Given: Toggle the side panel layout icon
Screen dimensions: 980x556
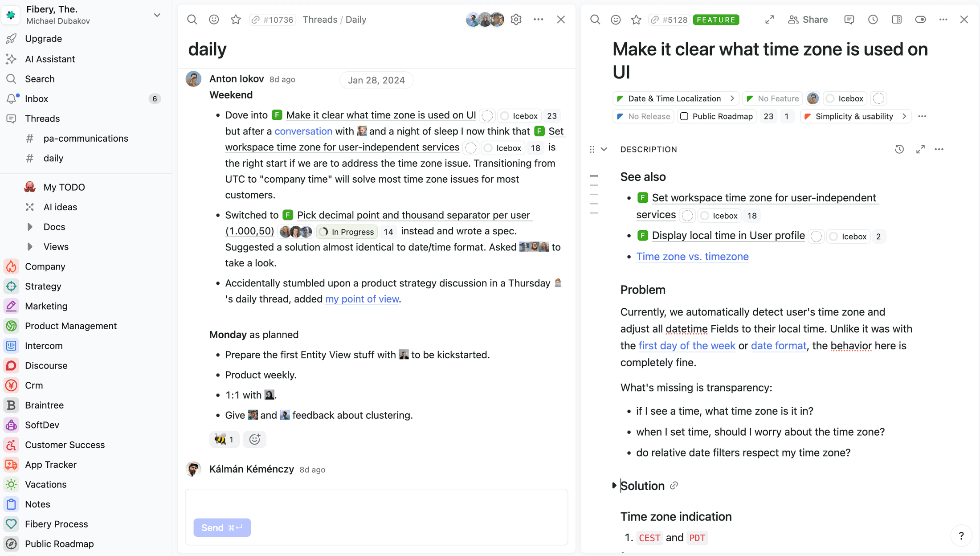Looking at the screenshot, I should [x=896, y=20].
